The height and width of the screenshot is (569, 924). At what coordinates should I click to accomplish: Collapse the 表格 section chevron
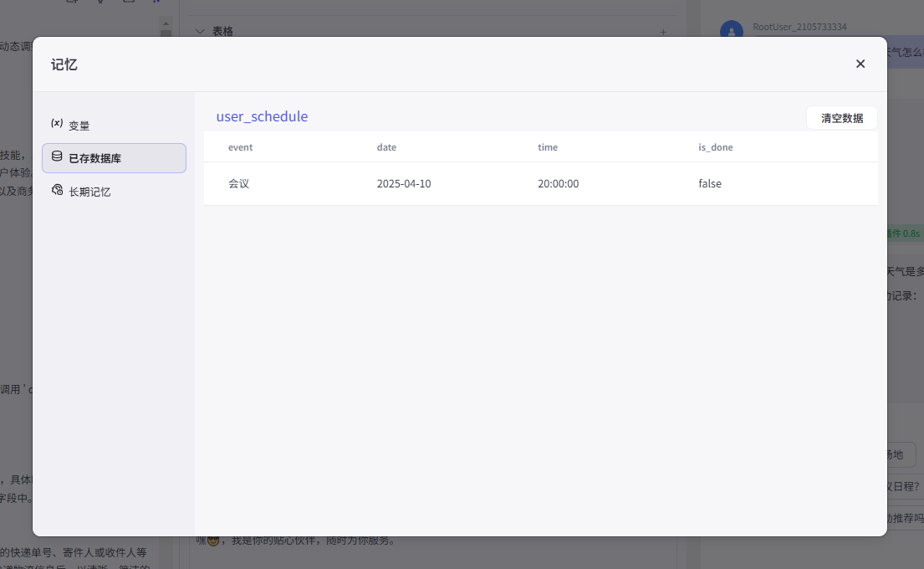click(x=200, y=31)
